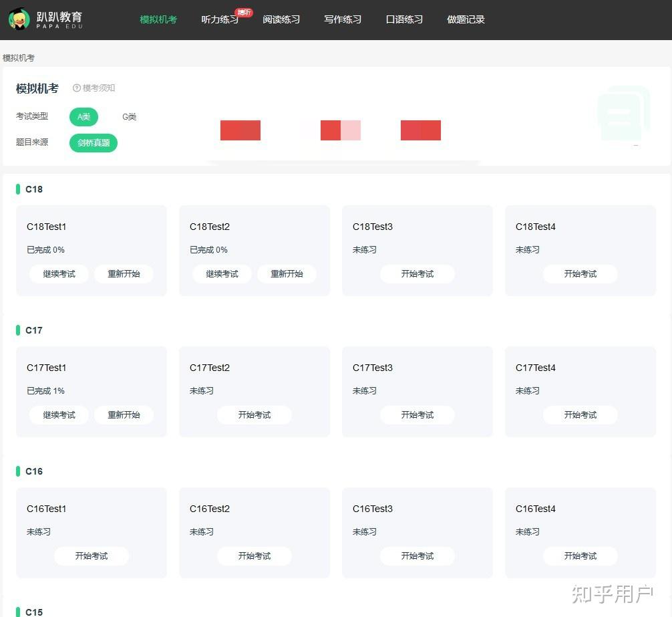Restart C18Test1 from the beginning
Viewport: 672px width, 617px height.
pos(124,273)
